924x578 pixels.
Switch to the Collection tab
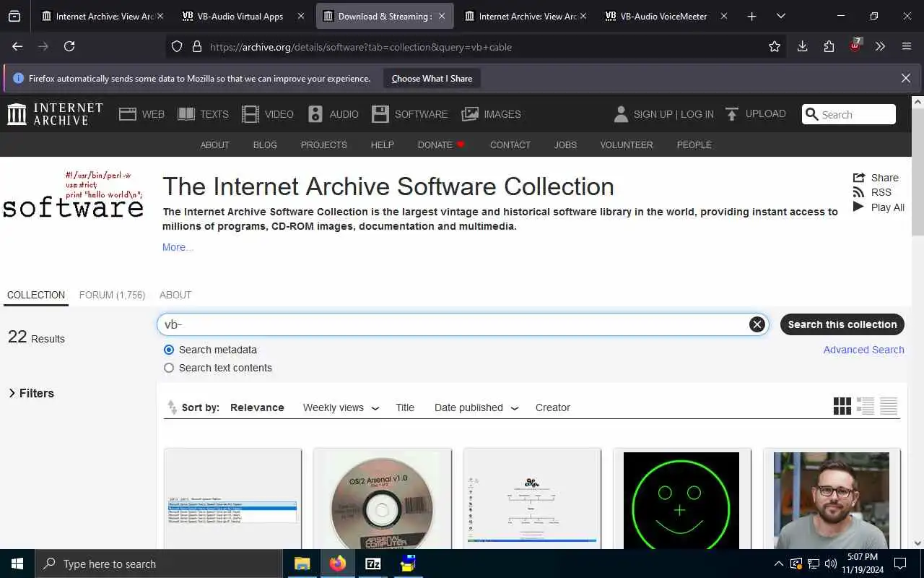(36, 295)
